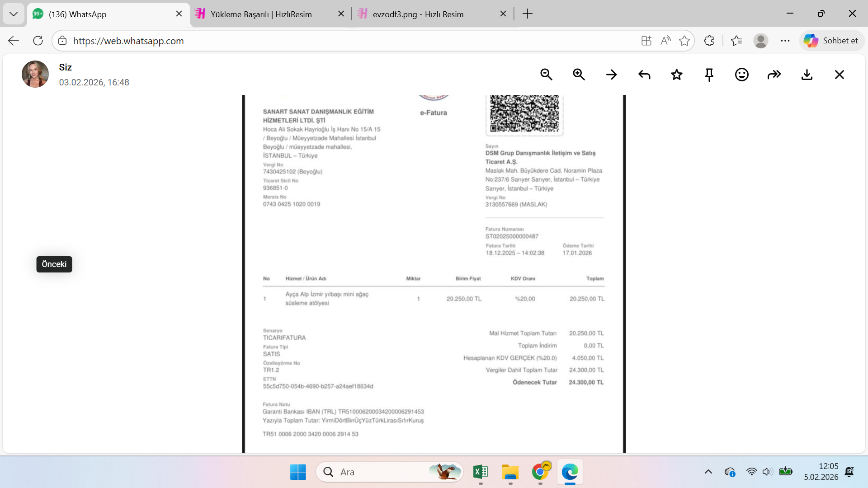Zoom out of the invoice image
Image resolution: width=868 pixels, height=488 pixels.
[546, 75]
